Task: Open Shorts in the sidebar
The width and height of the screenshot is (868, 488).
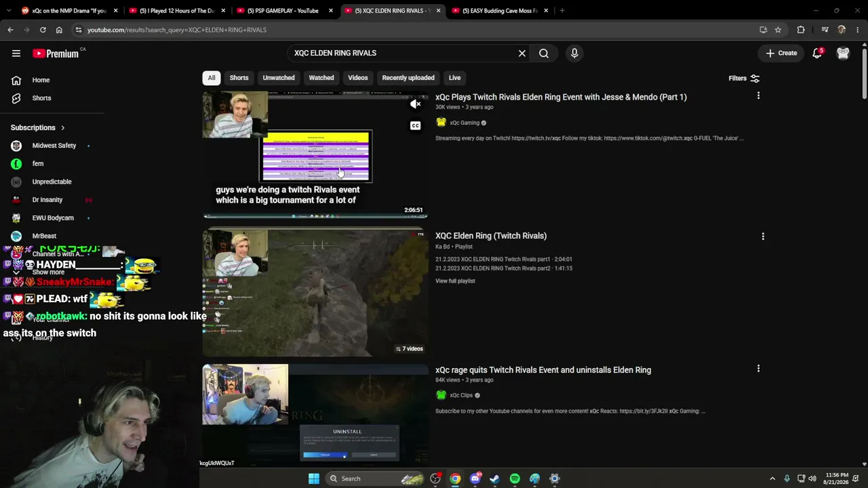Action: pyautogui.click(x=41, y=98)
